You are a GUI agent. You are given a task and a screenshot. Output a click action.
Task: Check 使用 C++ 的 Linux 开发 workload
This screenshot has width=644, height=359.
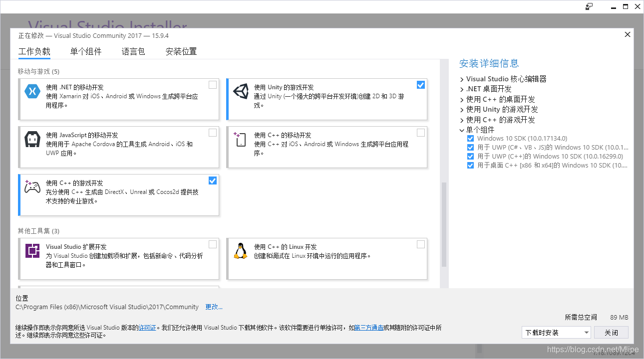click(x=421, y=244)
